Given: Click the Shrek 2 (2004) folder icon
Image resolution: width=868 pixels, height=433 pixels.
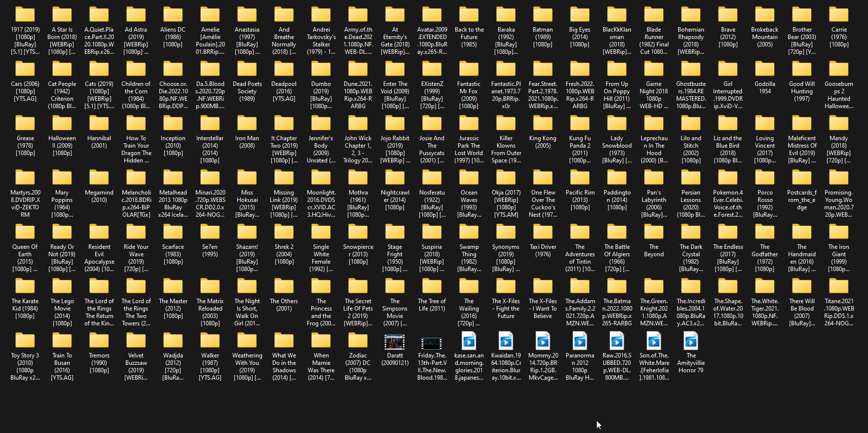Looking at the screenshot, I should pyautogui.click(x=284, y=232).
